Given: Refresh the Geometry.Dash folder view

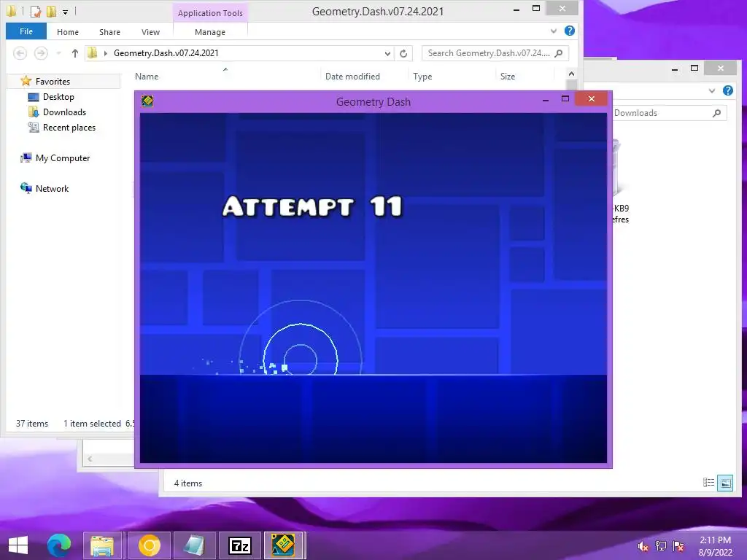Looking at the screenshot, I should point(403,54).
